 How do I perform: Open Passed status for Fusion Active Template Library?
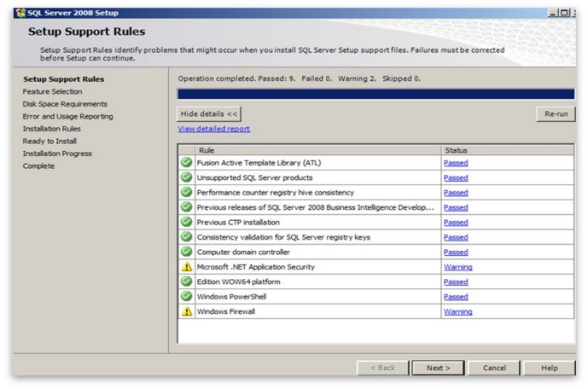tap(456, 163)
